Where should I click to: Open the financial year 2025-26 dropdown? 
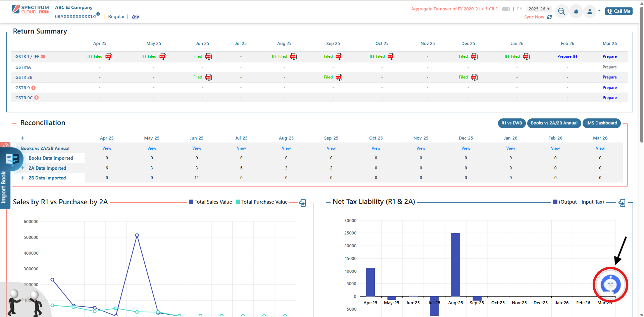[x=539, y=9]
